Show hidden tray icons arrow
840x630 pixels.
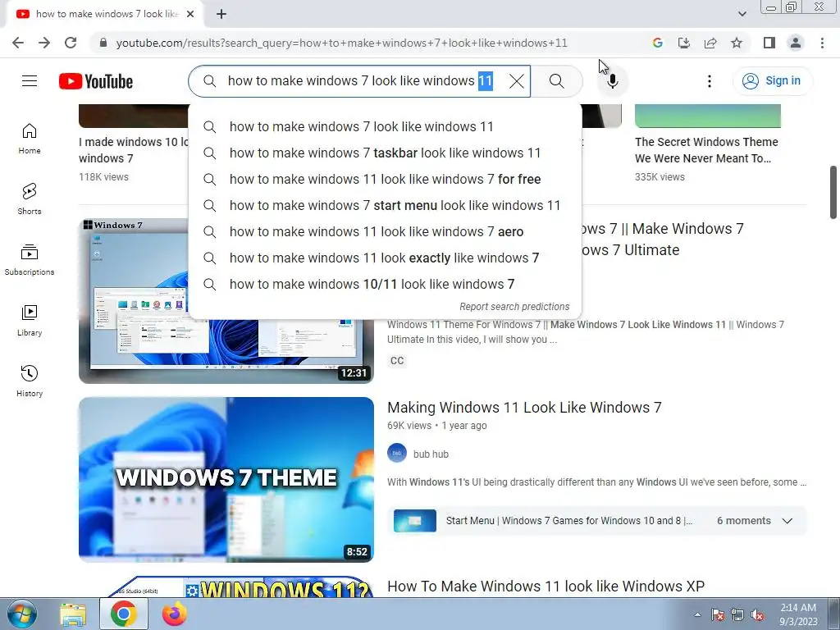(x=697, y=614)
